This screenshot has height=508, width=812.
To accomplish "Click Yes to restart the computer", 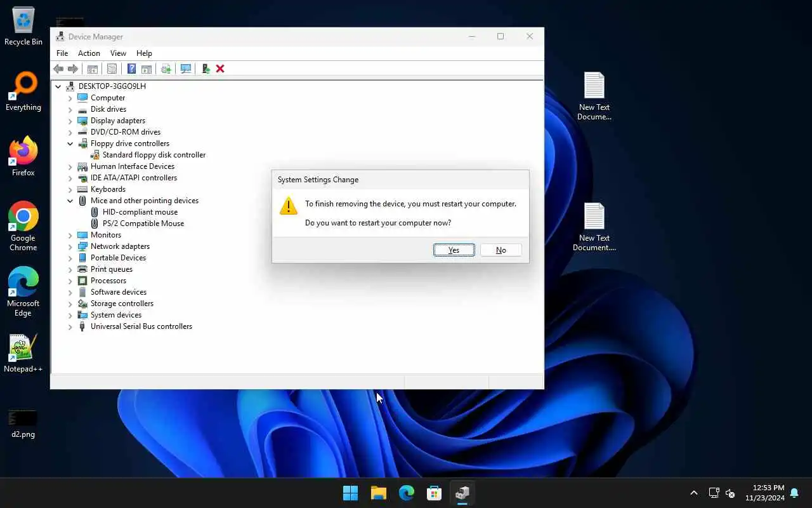I will coord(454,250).
